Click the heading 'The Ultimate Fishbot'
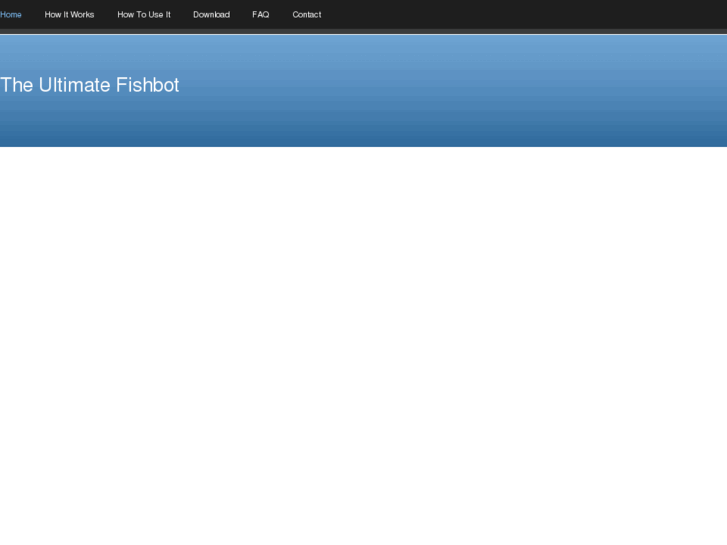This screenshot has width=727, height=545. (89, 85)
